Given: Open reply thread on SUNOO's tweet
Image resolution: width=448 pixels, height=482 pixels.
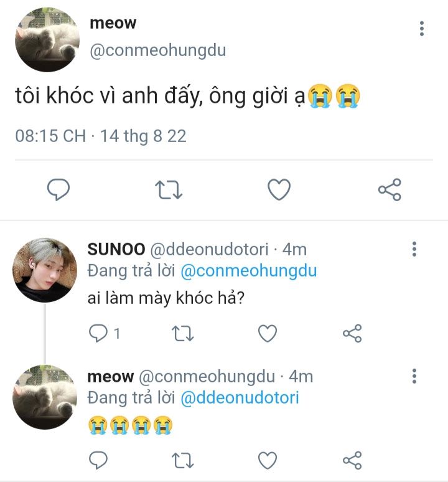Looking at the screenshot, I should (x=104, y=333).
